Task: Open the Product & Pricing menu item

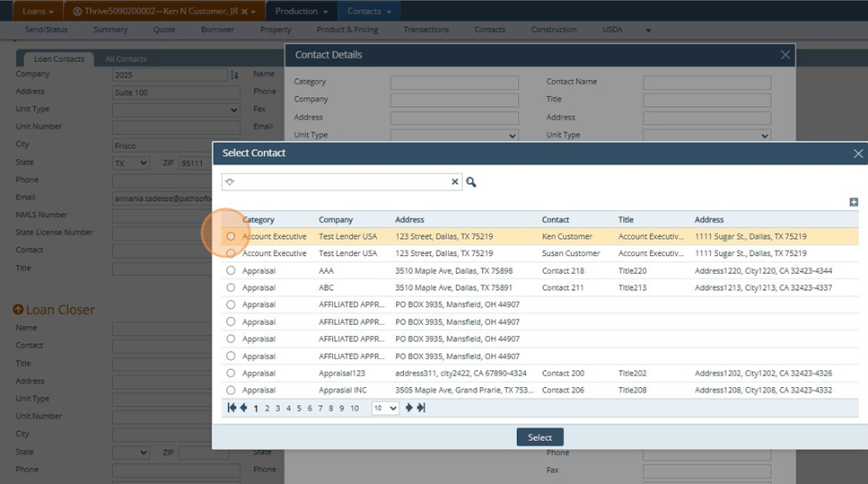Action: pyautogui.click(x=347, y=30)
